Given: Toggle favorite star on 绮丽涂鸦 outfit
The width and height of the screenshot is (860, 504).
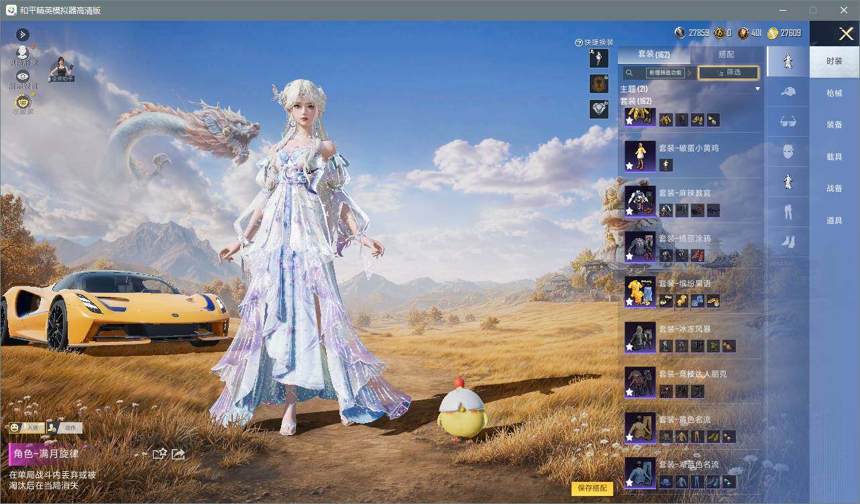Looking at the screenshot, I should [x=630, y=256].
